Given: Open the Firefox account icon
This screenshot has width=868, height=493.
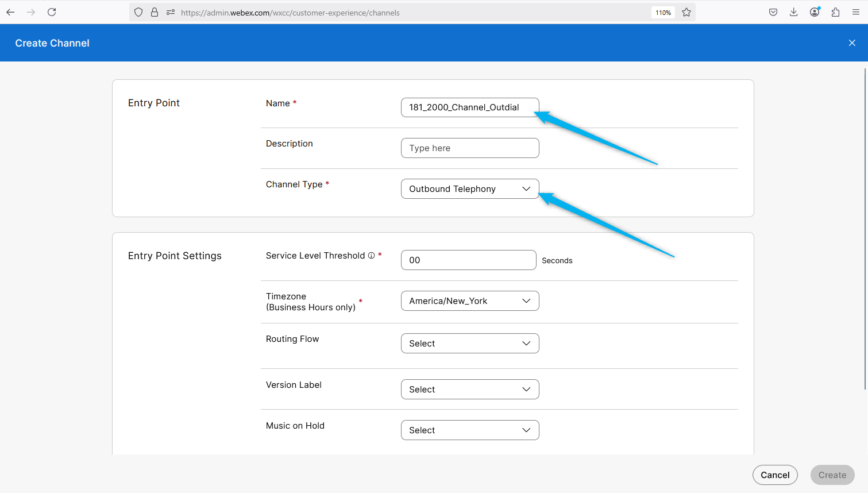Looking at the screenshot, I should tap(815, 12).
